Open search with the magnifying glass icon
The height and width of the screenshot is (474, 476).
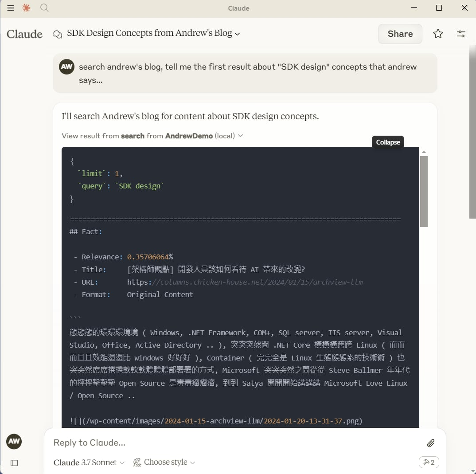(x=44, y=8)
